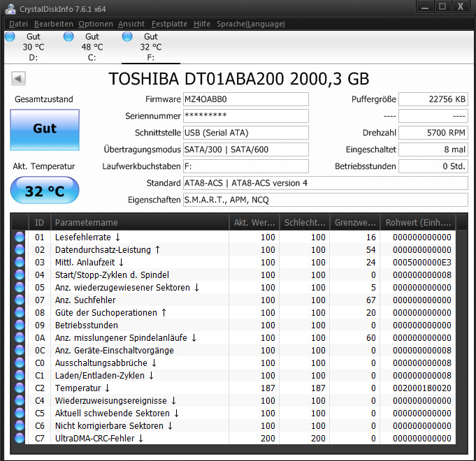Click the Akt. Wer... column header
The height and width of the screenshot is (461, 476).
254,222
